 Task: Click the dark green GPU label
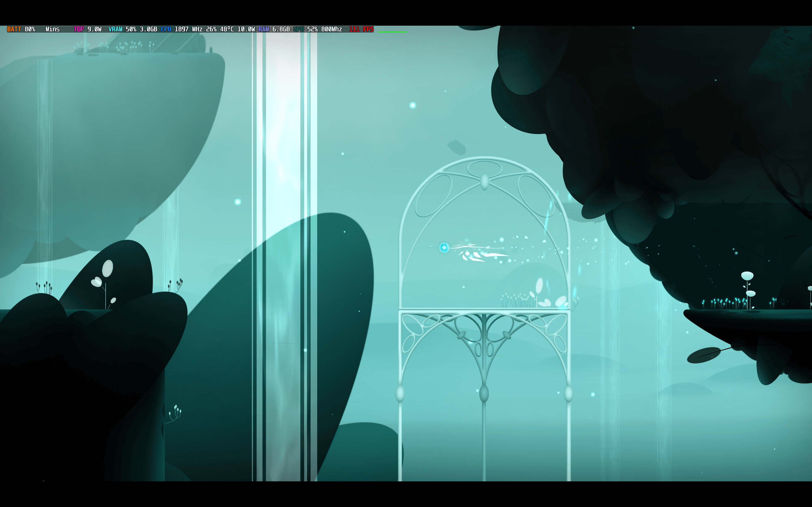298,29
